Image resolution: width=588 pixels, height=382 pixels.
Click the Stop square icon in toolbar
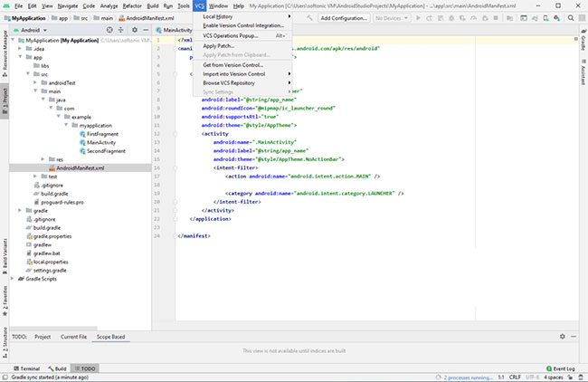pos(496,18)
